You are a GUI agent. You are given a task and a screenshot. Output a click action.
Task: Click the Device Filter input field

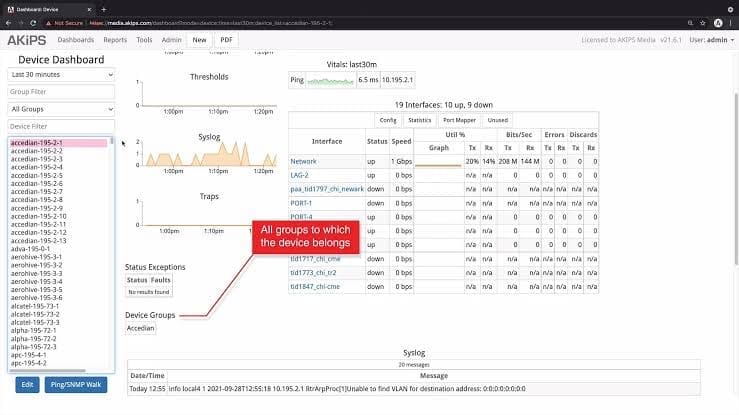[61, 126]
